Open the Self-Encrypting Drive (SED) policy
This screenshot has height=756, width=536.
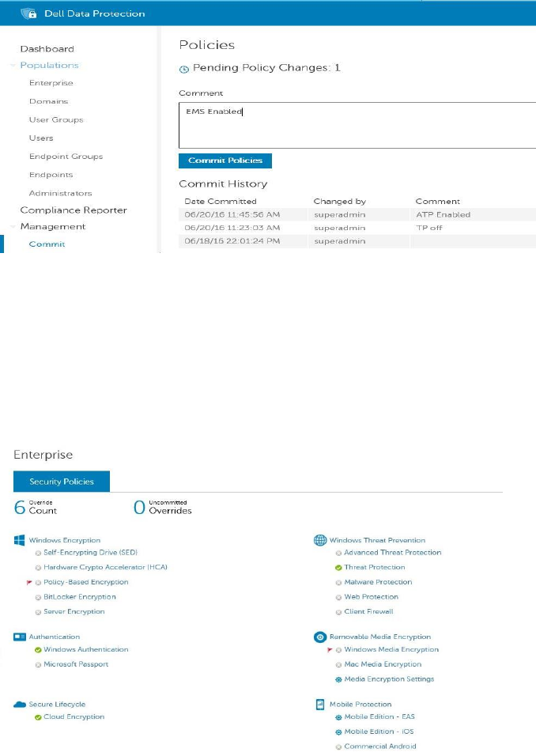[91, 553]
